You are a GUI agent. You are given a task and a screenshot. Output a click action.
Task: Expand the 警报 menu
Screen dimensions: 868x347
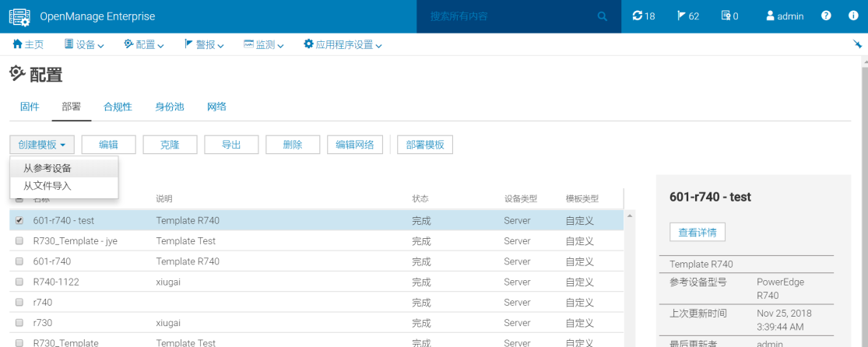tap(204, 45)
